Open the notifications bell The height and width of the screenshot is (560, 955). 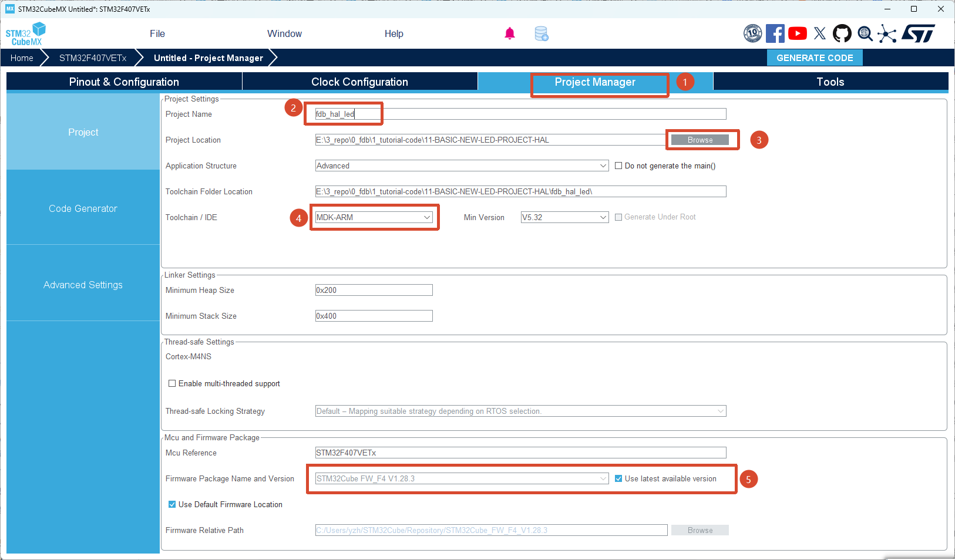point(510,33)
